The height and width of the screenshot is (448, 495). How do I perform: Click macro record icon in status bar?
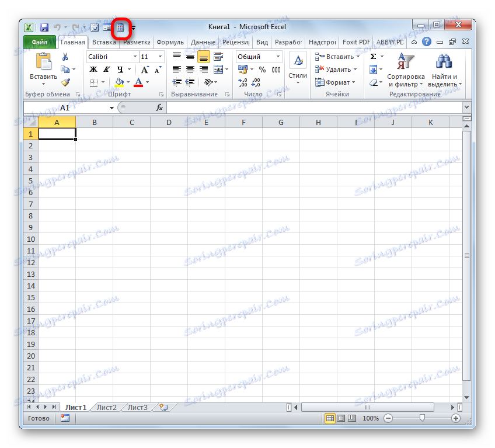click(x=65, y=418)
